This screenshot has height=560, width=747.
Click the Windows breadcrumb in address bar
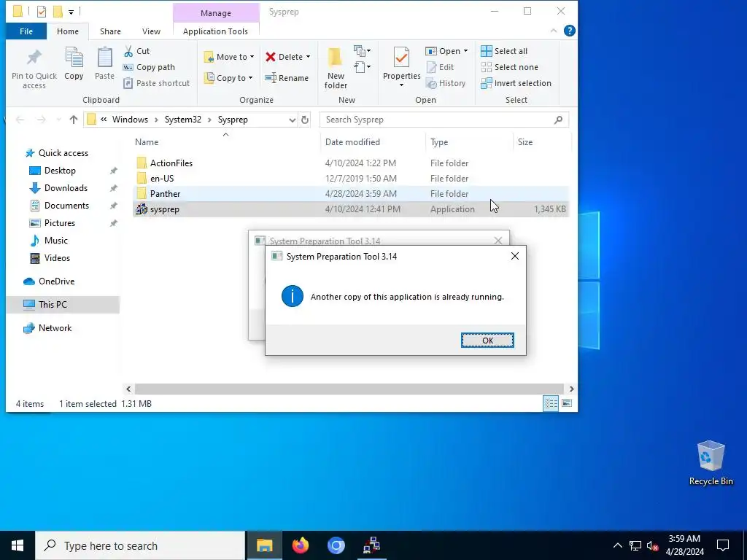pyautogui.click(x=130, y=120)
